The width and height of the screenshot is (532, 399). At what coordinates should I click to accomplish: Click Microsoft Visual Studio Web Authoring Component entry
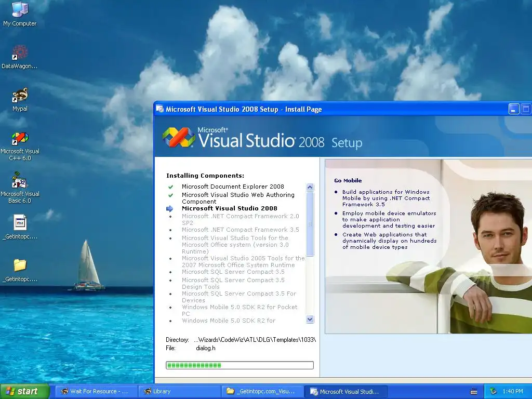point(238,198)
